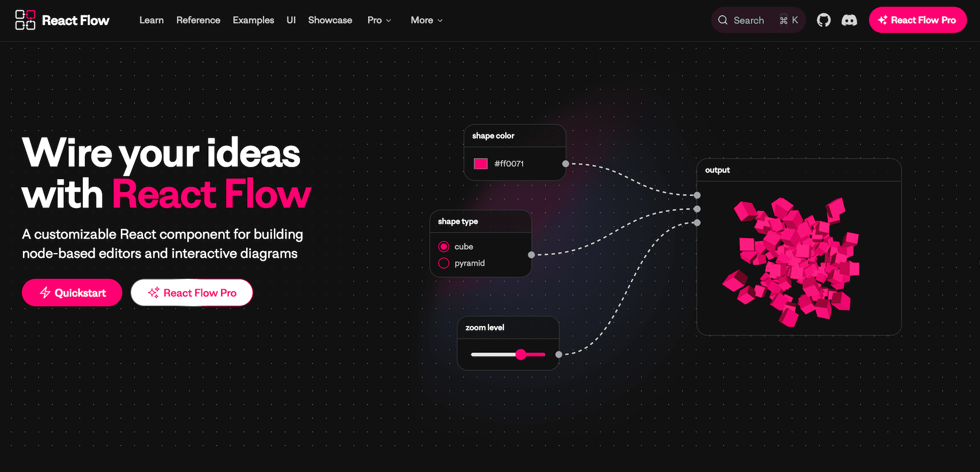The height and width of the screenshot is (472, 980).
Task: Click the shape color node header
Action: click(x=514, y=136)
